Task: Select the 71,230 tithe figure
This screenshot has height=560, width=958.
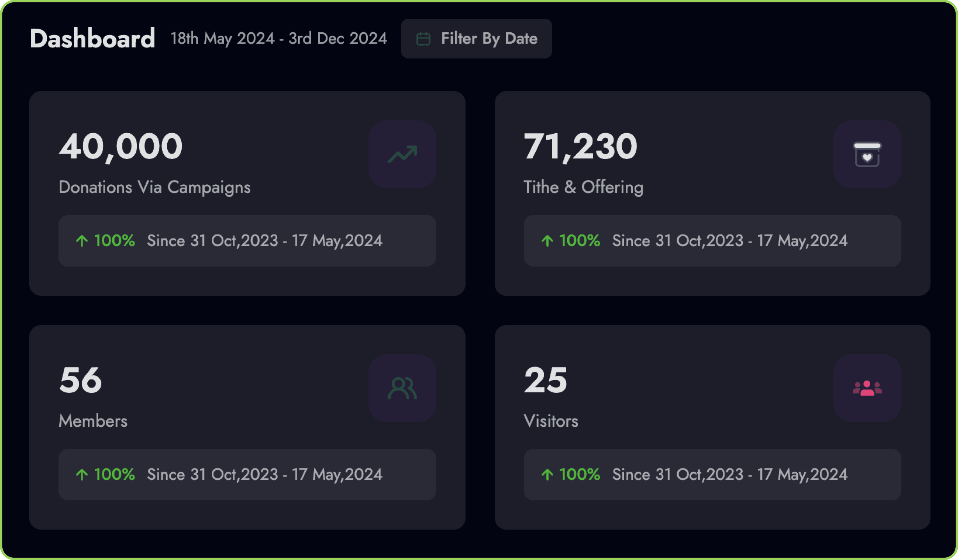Action: pos(580,147)
